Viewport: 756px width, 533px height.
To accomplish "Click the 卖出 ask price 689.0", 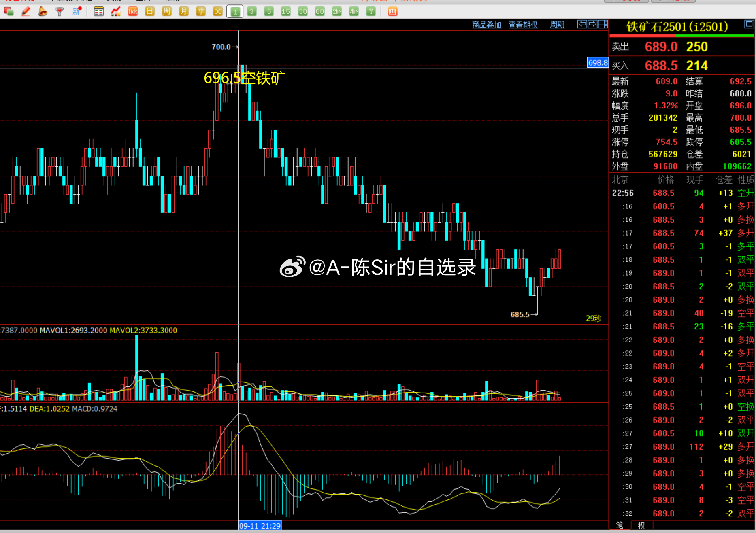I will (x=661, y=47).
